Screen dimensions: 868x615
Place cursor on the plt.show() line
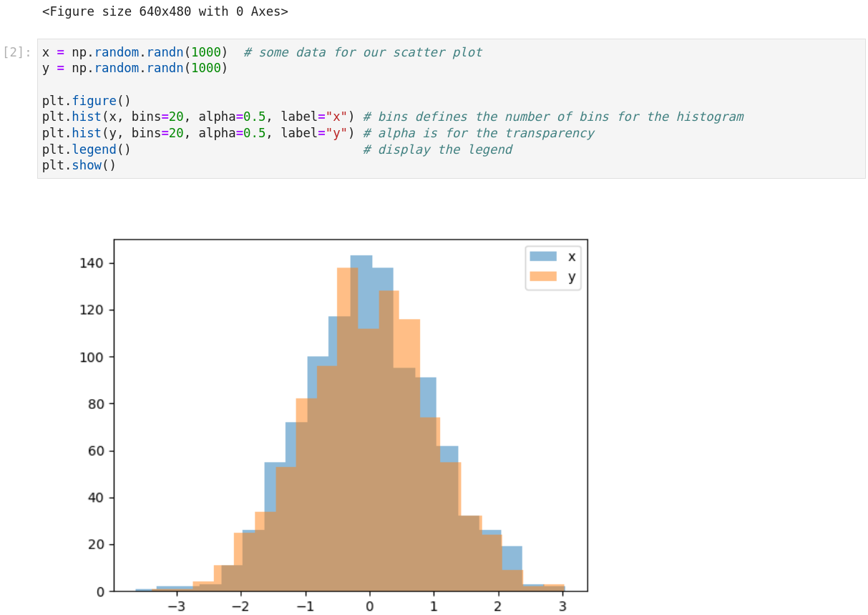[78, 165]
